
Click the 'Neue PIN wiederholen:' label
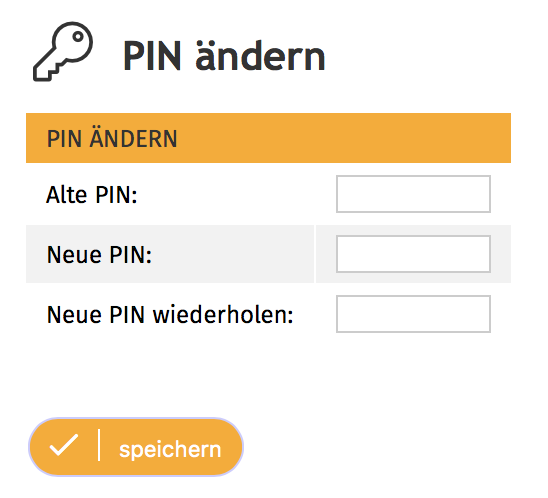(x=170, y=315)
